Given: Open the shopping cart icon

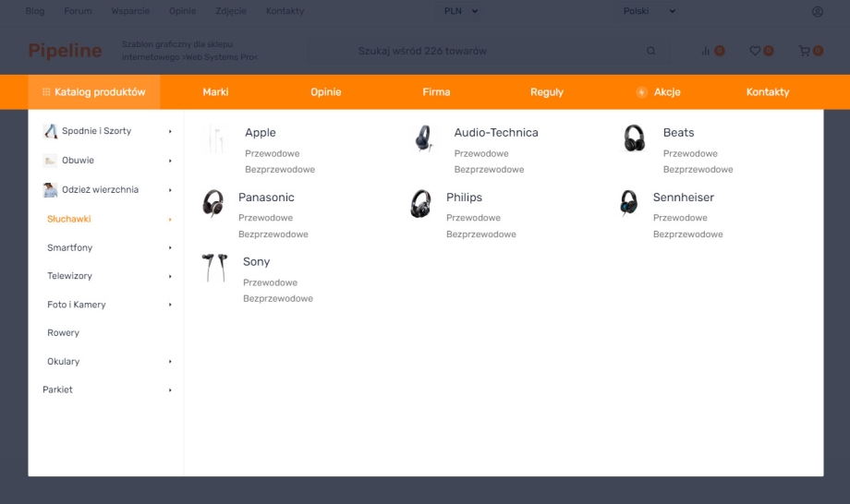Looking at the screenshot, I should (804, 51).
